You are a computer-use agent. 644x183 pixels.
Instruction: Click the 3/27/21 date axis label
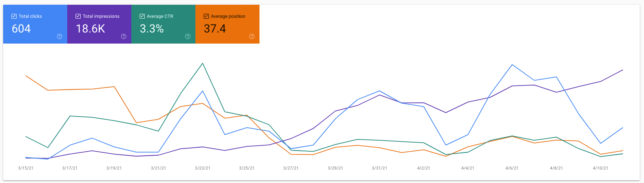291,168
